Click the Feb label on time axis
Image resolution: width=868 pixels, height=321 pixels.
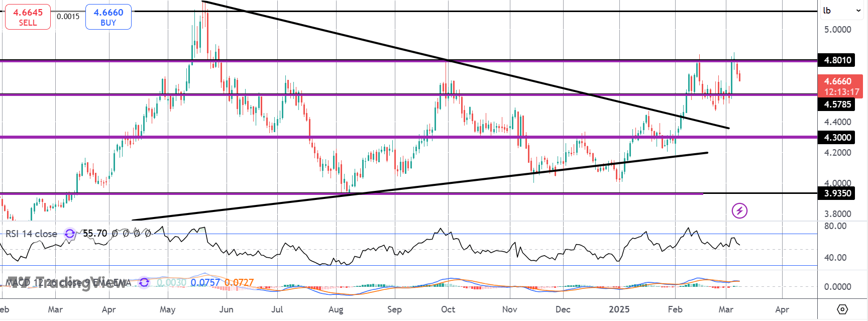pos(675,309)
